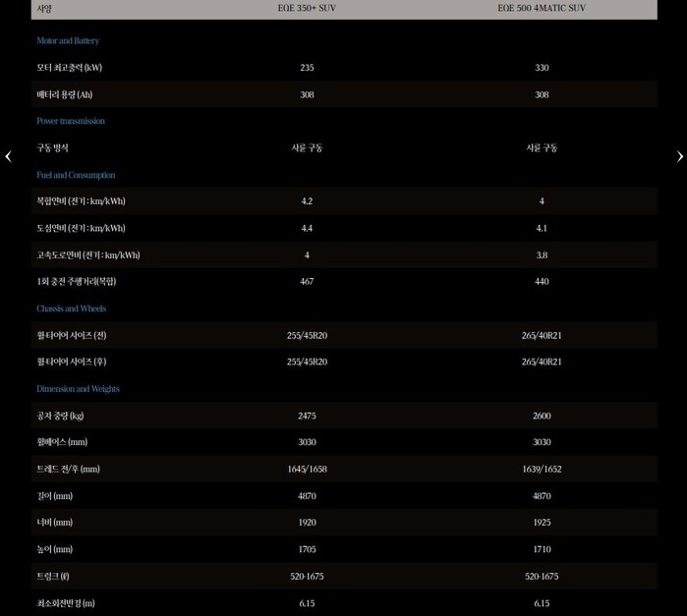Click the 2600 weight value for EQE 500

pos(542,416)
